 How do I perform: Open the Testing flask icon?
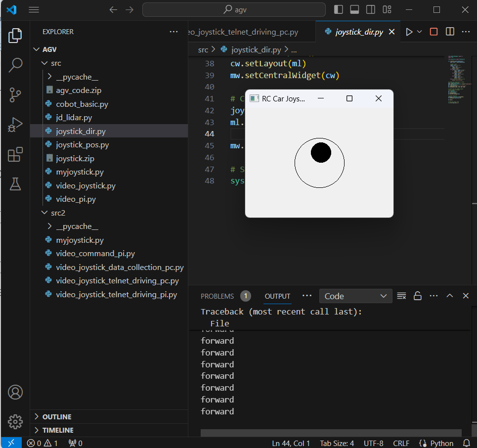tap(15, 184)
